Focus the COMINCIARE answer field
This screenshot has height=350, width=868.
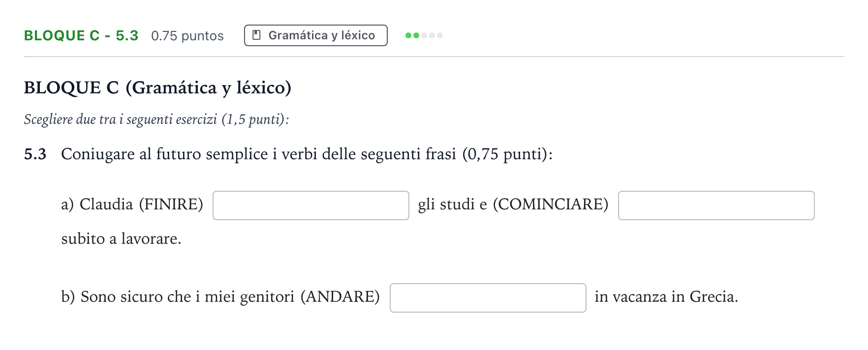coord(716,205)
